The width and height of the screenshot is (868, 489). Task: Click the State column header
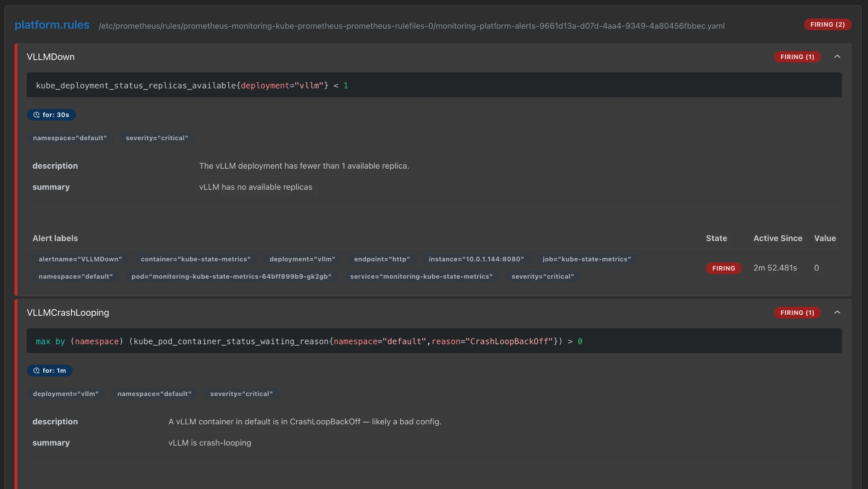pyautogui.click(x=717, y=238)
